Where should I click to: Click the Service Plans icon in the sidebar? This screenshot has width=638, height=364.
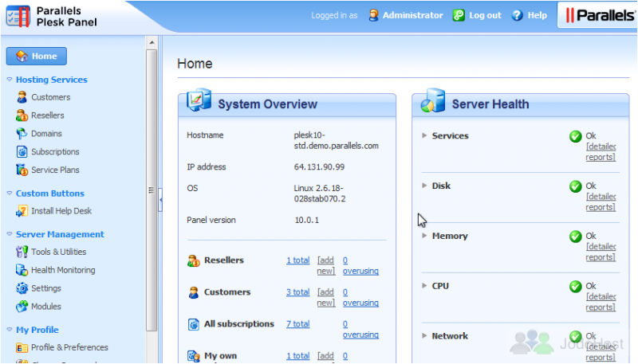(x=22, y=170)
